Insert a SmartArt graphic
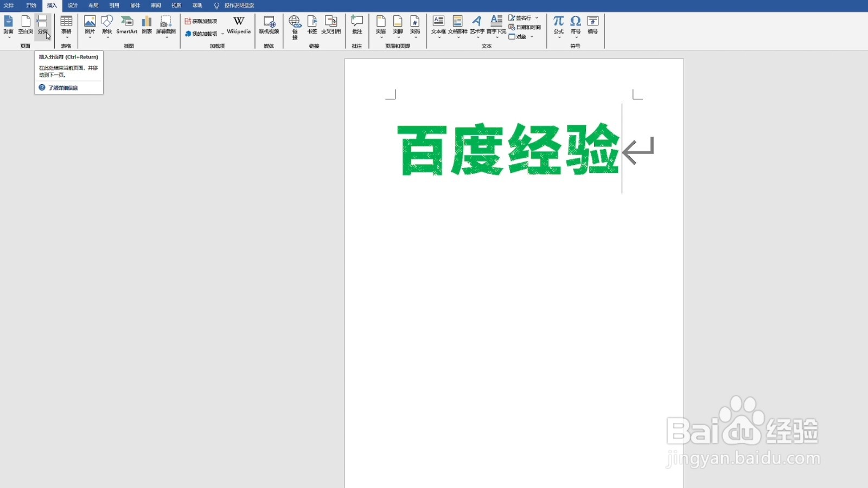 click(x=127, y=25)
